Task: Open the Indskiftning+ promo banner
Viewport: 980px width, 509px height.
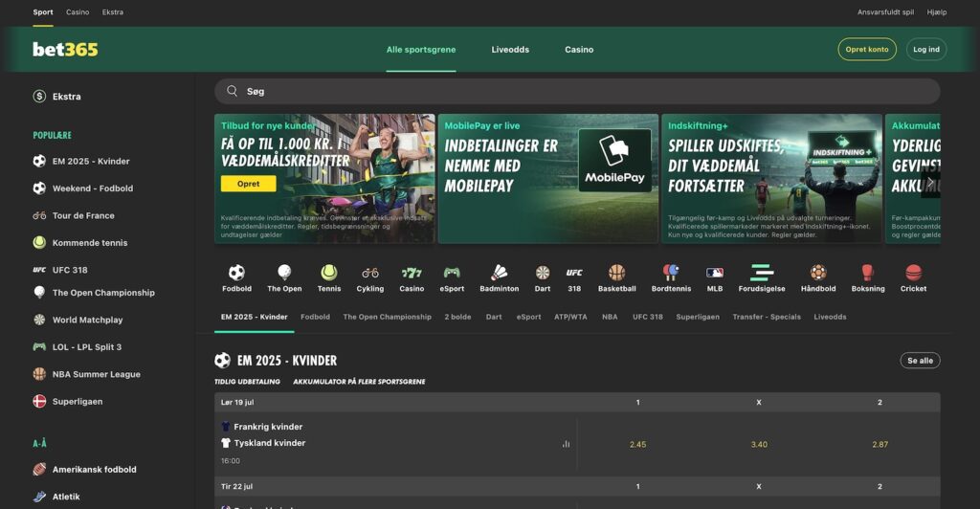Action: pos(771,178)
